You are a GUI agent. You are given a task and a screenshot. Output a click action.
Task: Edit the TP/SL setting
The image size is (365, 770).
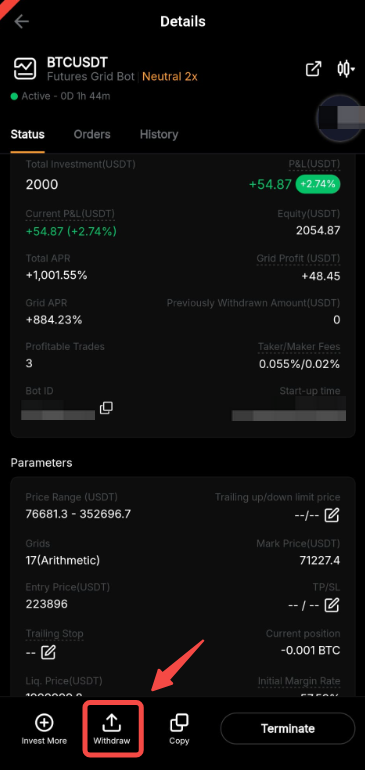(333, 605)
